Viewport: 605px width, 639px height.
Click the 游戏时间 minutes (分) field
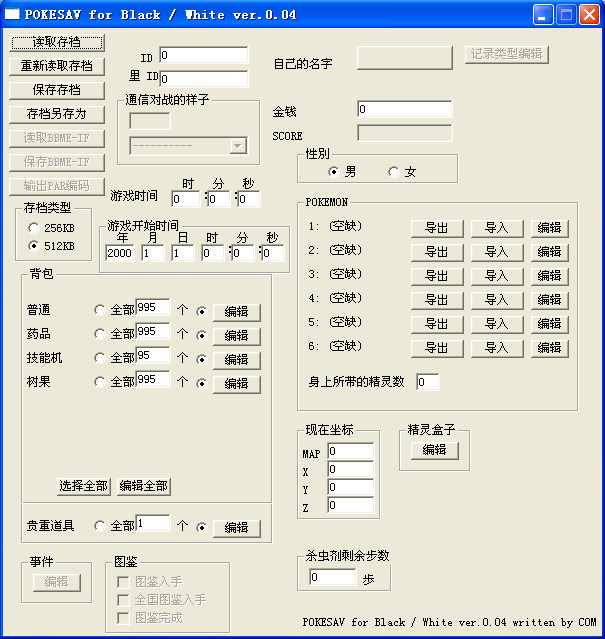coord(218,199)
